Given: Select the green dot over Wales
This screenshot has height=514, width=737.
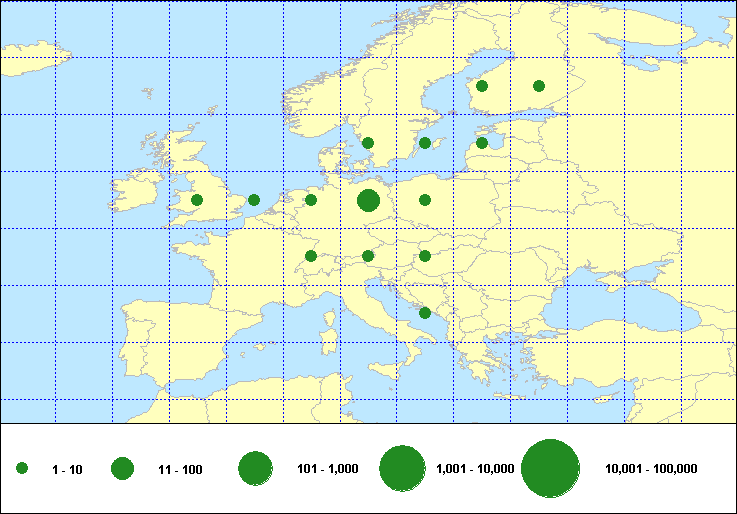Looking at the screenshot, I should tap(197, 200).
